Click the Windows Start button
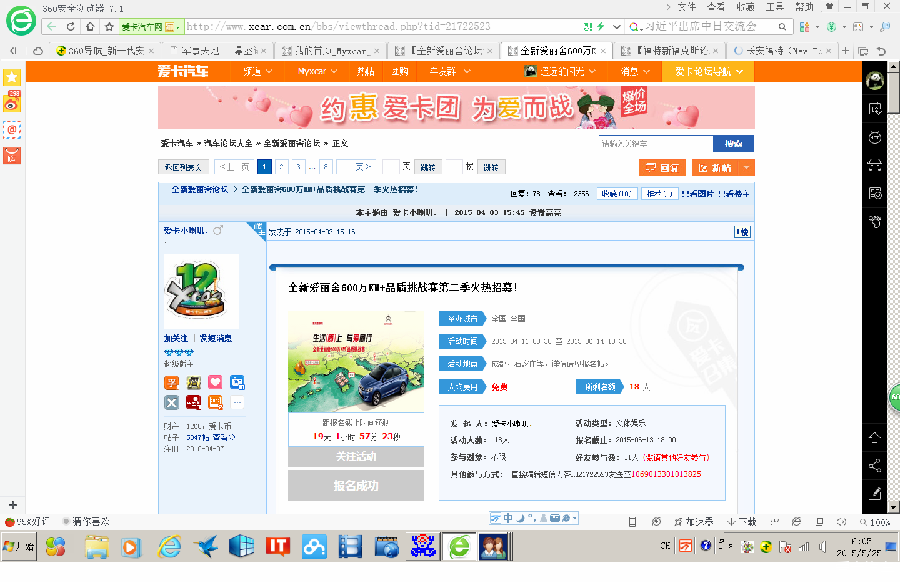This screenshot has height=582, width=900. (19, 546)
